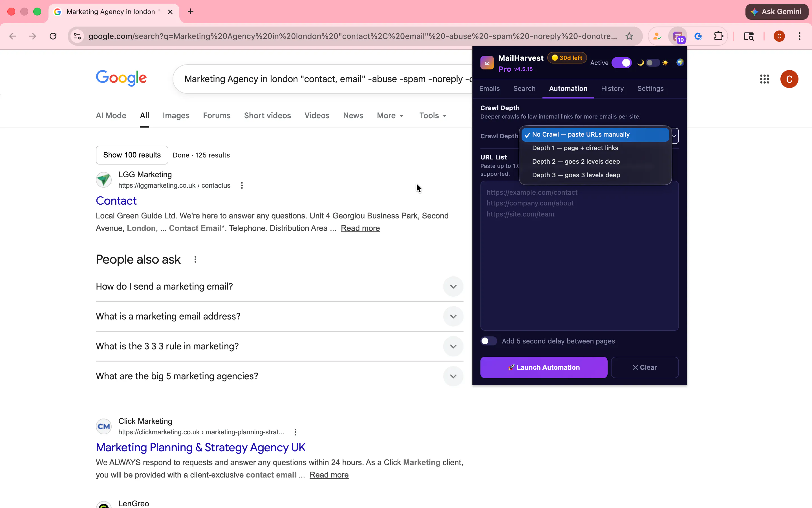Switch to the Emails tab
Image resolution: width=812 pixels, height=508 pixels.
tap(489, 89)
